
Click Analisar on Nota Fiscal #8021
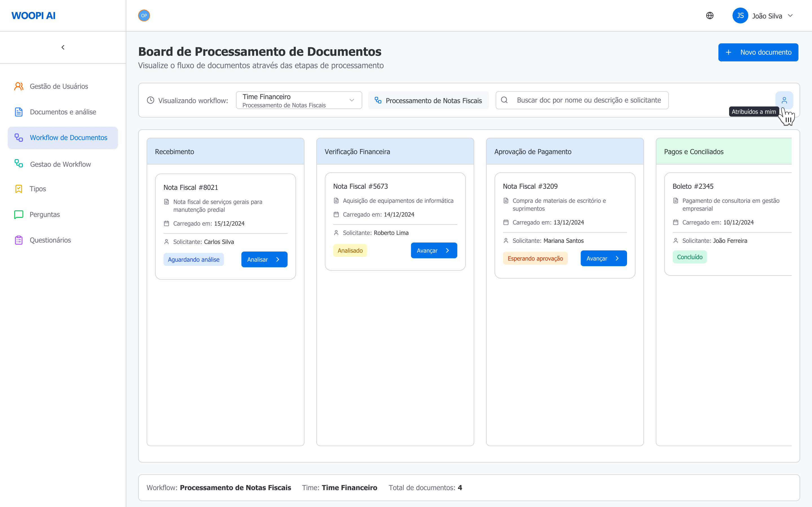click(x=264, y=259)
